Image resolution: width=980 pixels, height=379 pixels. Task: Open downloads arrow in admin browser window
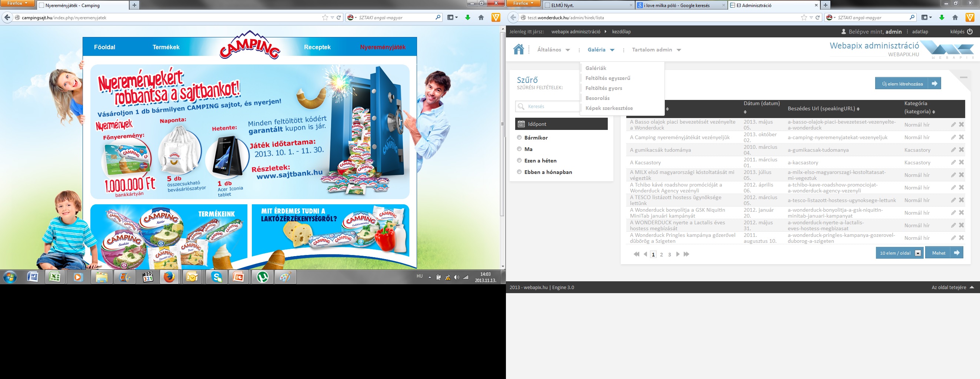click(941, 17)
